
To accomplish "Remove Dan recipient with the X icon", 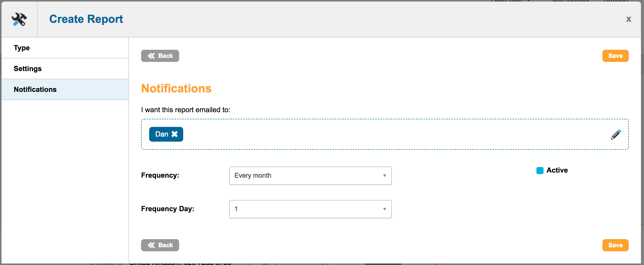I will click(175, 134).
